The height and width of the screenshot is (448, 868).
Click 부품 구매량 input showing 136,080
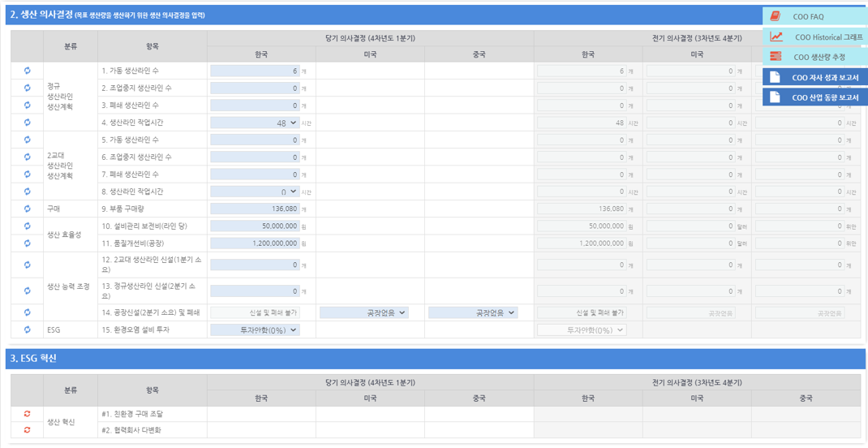[255, 209]
